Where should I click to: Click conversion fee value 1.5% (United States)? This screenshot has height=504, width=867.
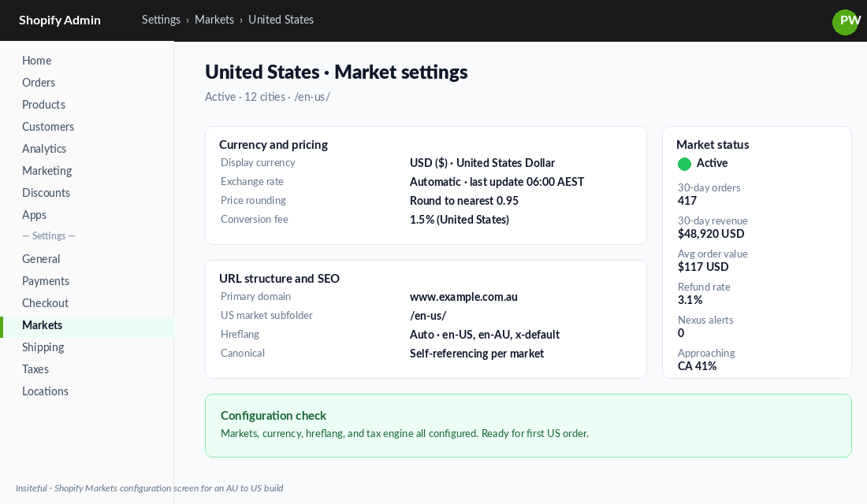[x=460, y=220]
